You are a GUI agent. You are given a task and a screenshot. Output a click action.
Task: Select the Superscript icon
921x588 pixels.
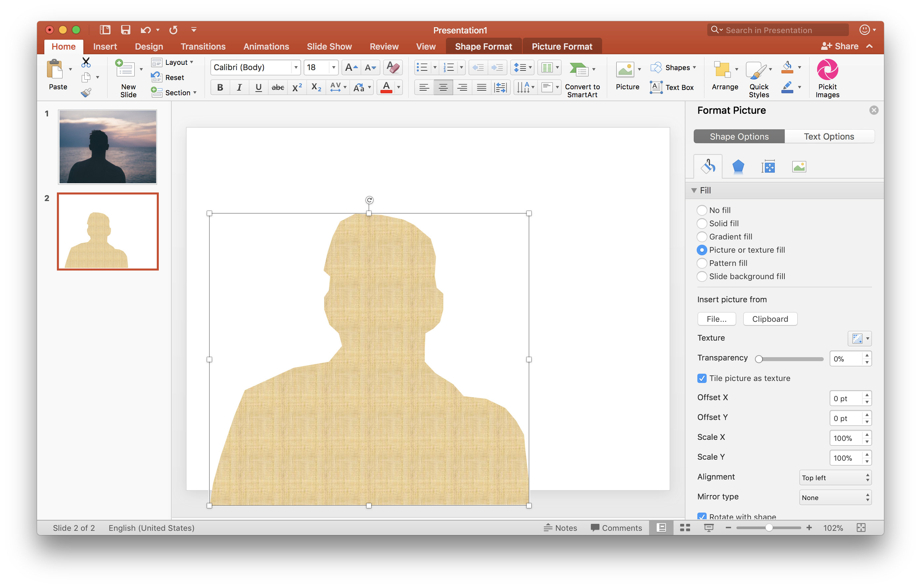pos(297,87)
